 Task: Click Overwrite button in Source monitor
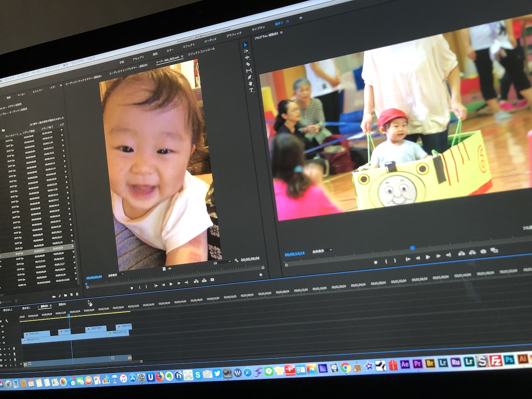point(204,280)
